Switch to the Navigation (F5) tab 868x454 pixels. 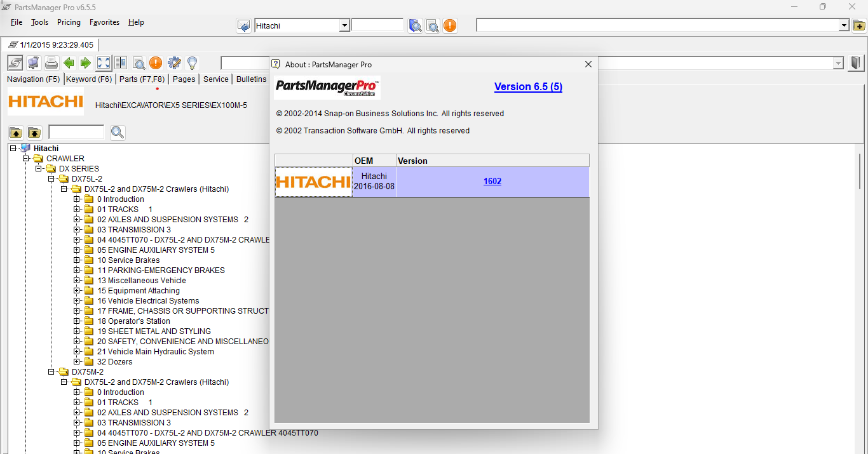[34, 79]
